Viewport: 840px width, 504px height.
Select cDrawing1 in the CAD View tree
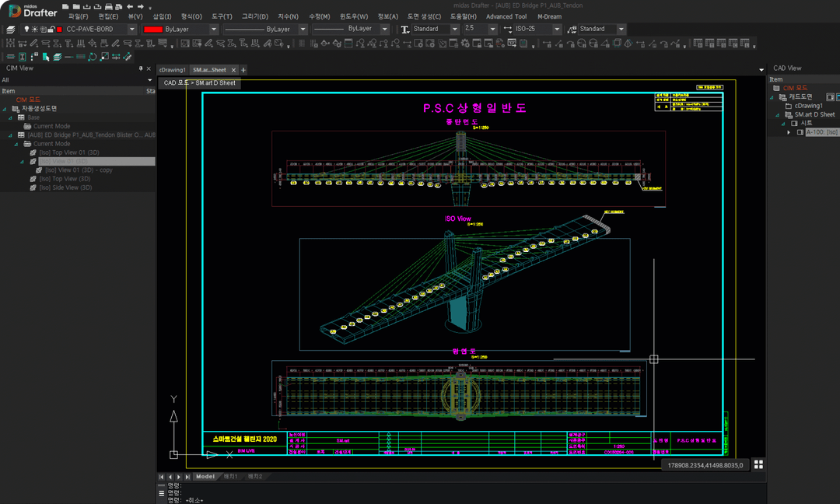pyautogui.click(x=808, y=106)
